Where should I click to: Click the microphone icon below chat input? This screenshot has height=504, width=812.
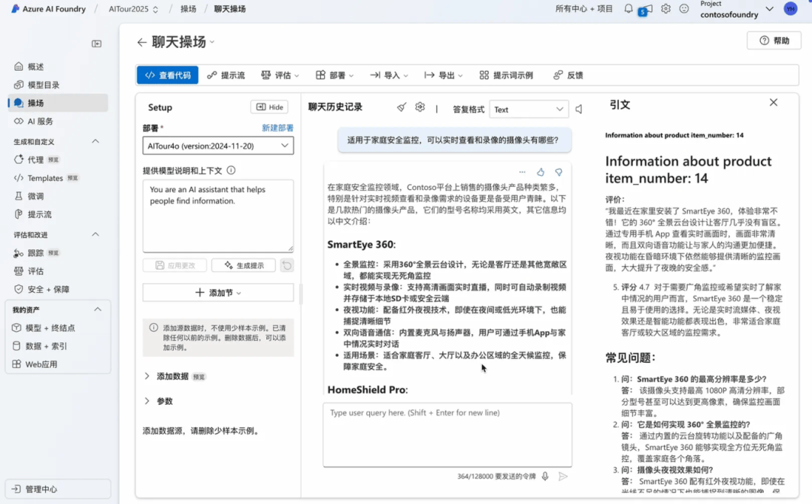(x=545, y=476)
